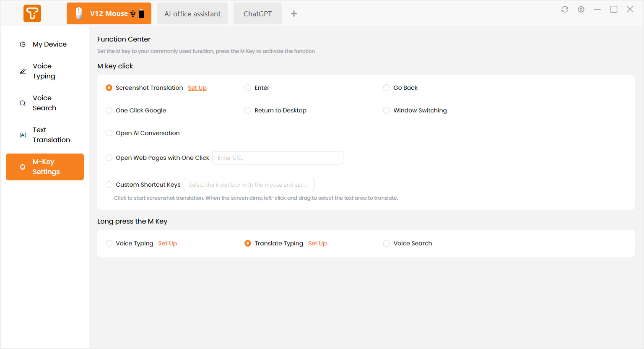Click Set Up link beside Screenshot Translation
Viewport: 644px width, 349px height.
click(x=197, y=88)
